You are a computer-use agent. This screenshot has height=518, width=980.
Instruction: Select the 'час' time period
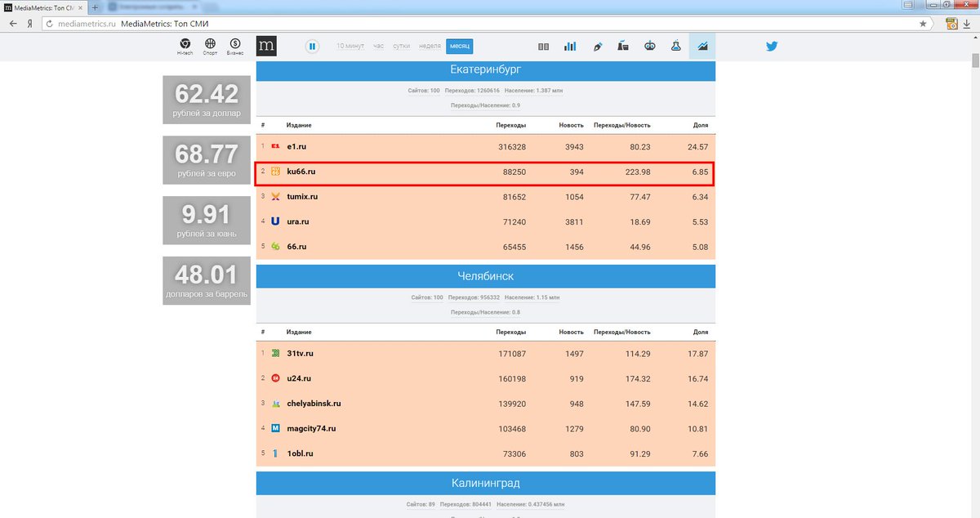378,47
